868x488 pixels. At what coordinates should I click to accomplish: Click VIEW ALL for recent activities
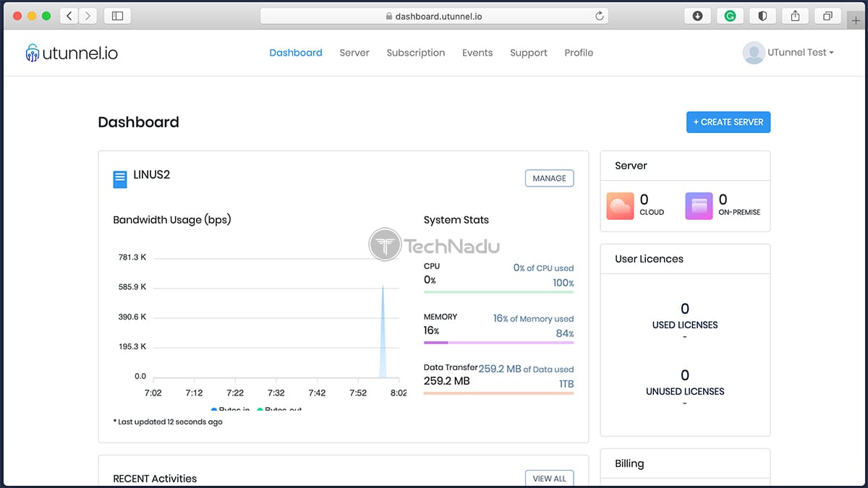click(x=549, y=478)
